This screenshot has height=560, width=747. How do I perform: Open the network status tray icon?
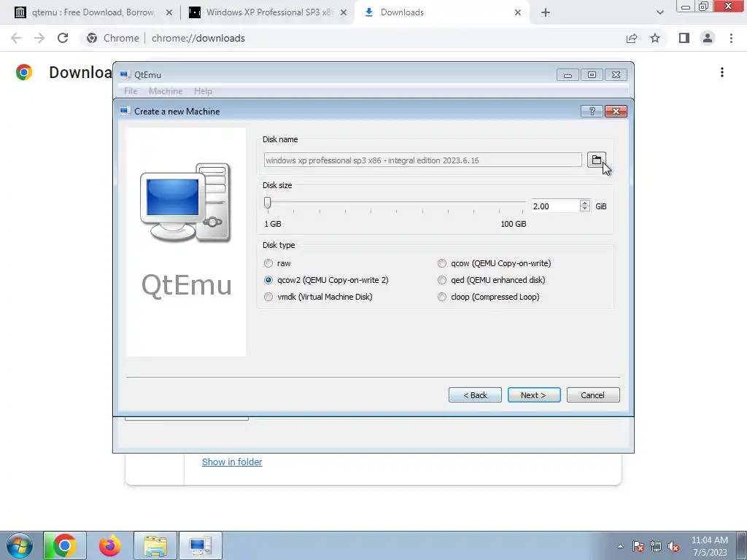click(x=656, y=546)
